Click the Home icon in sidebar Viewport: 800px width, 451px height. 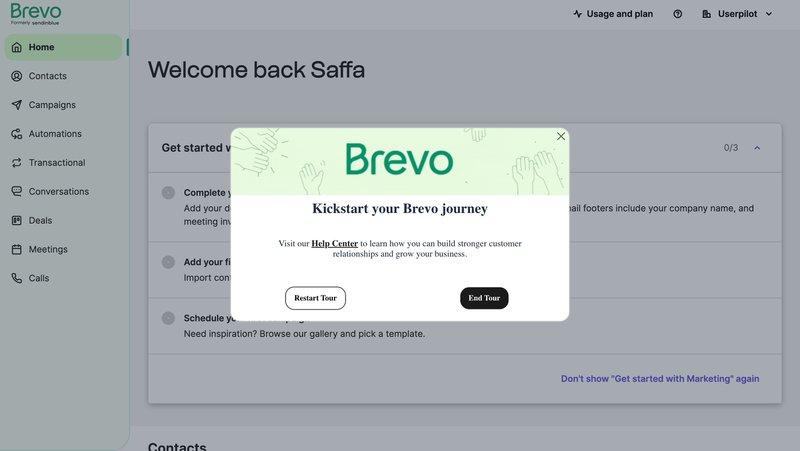pos(17,47)
